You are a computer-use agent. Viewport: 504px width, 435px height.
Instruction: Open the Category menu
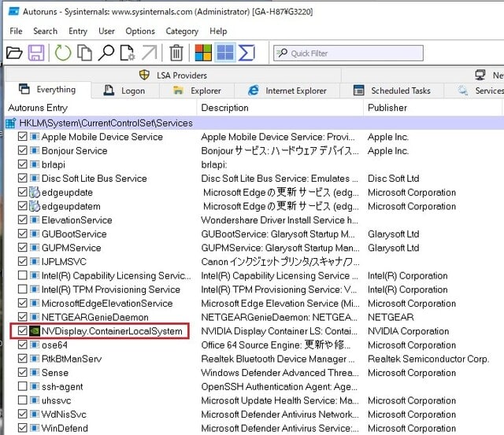point(182,31)
